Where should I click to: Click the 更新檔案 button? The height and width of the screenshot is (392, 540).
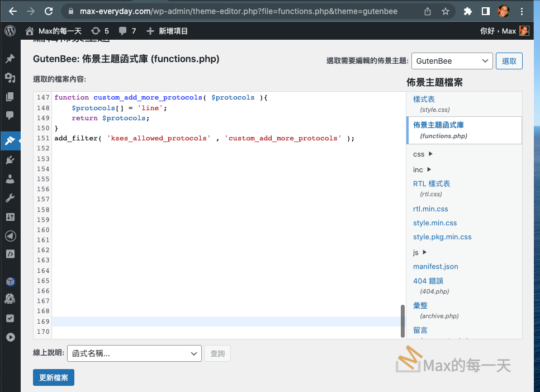click(x=54, y=377)
